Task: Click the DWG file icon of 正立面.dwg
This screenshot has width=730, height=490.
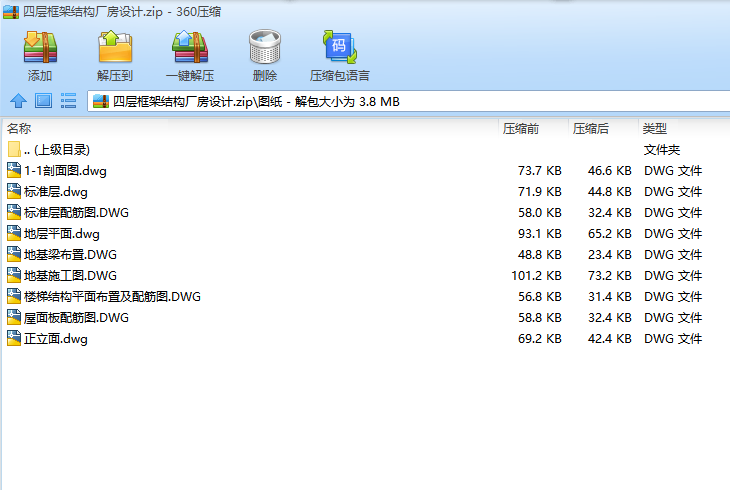Action: coord(14,338)
